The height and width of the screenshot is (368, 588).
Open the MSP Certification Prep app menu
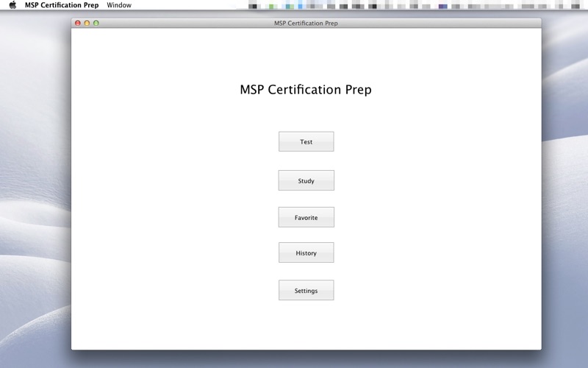click(x=62, y=5)
